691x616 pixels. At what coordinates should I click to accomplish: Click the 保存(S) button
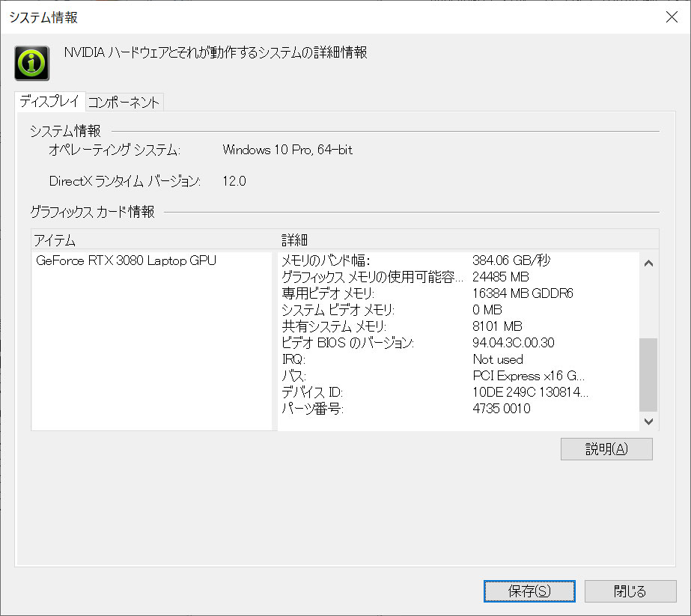point(529,591)
